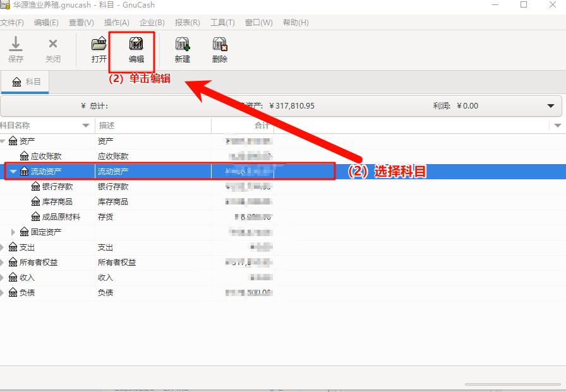Click the icon beside 所有者权益 account name

tap(13, 262)
